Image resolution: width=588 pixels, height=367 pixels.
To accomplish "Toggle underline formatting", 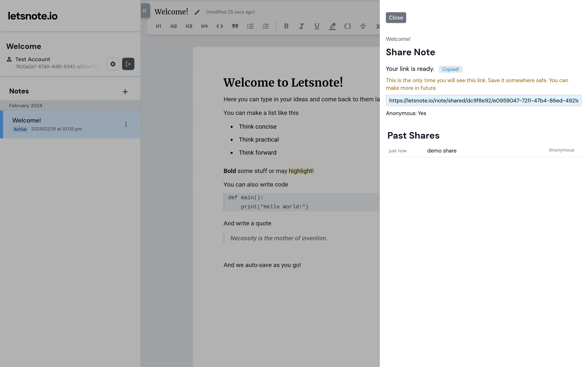I will click(317, 26).
